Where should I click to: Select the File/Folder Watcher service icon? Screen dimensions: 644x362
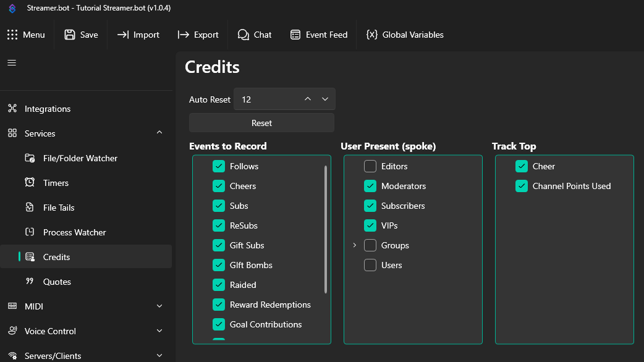click(30, 158)
